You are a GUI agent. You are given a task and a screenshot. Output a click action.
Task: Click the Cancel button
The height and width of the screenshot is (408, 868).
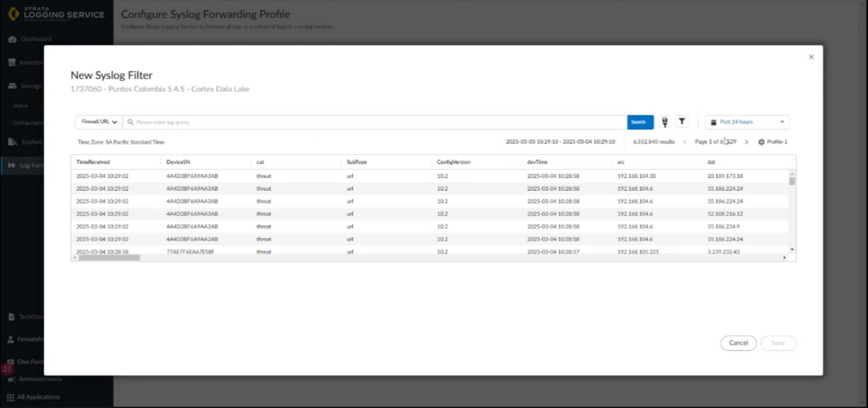click(x=738, y=343)
